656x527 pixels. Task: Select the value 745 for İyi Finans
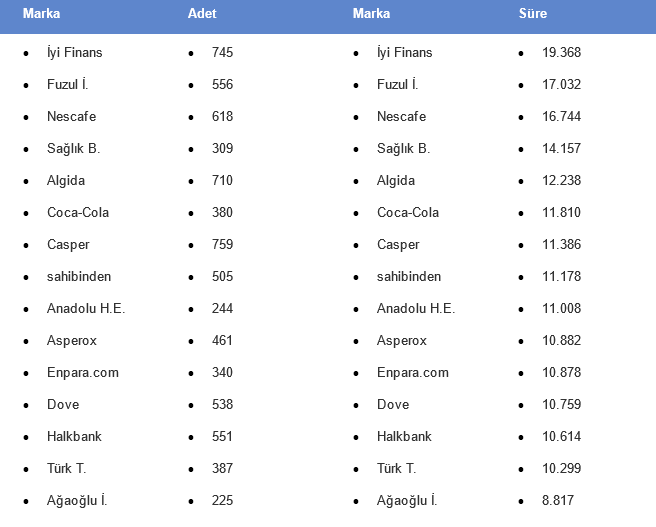[x=222, y=52]
